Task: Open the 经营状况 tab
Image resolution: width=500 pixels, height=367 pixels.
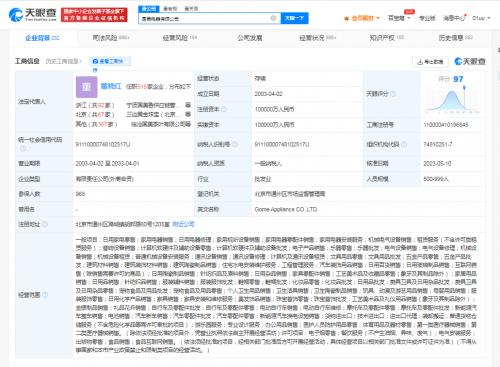Action: 317,38
